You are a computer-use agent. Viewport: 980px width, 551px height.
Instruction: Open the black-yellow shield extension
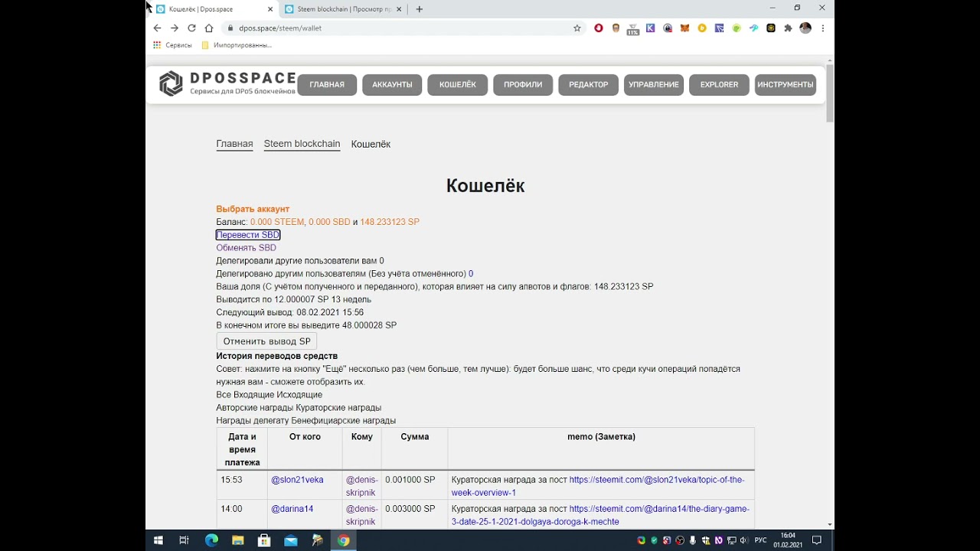point(771,28)
